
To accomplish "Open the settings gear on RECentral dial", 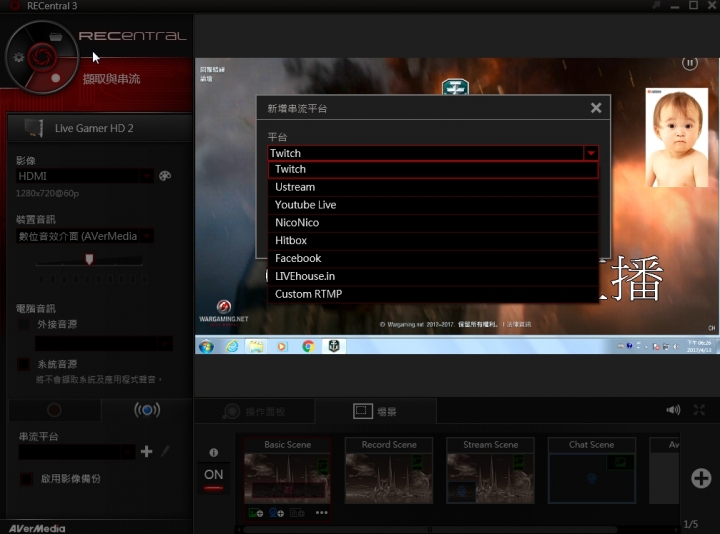I will (x=19, y=57).
